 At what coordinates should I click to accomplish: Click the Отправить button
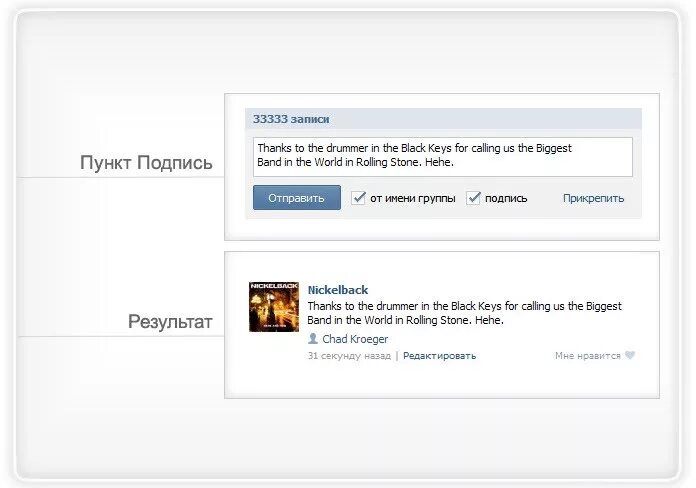point(297,198)
